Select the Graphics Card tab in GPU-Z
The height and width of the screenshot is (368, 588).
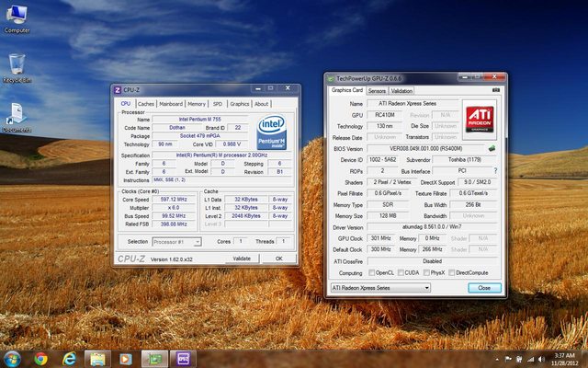tap(347, 90)
